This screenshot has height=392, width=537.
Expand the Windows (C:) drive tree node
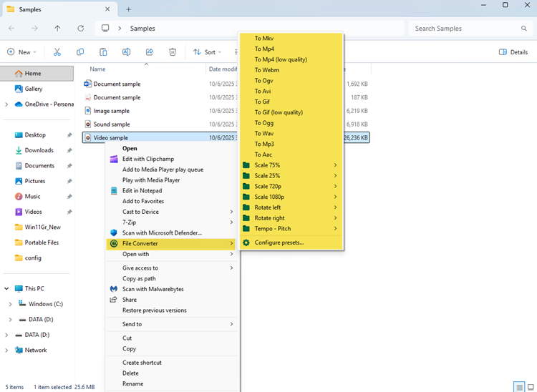click(11, 304)
